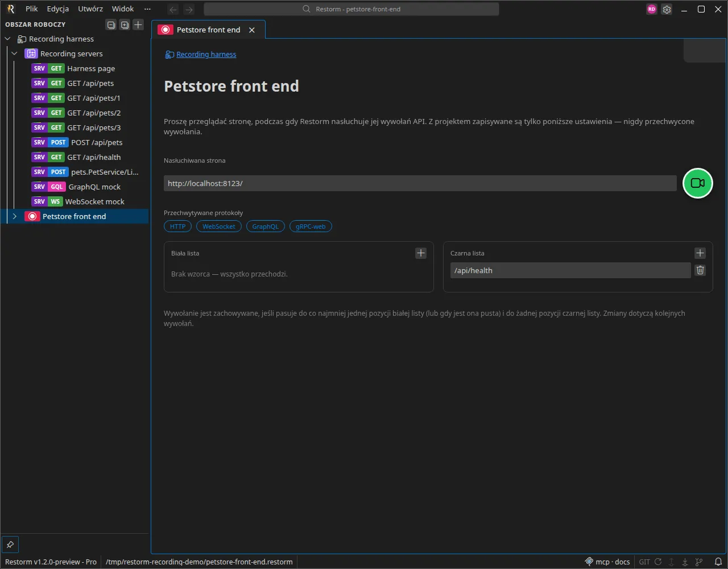The height and width of the screenshot is (569, 728).
Task: Click the OBSZAR ROBOCZY panel header
Action: point(35,24)
